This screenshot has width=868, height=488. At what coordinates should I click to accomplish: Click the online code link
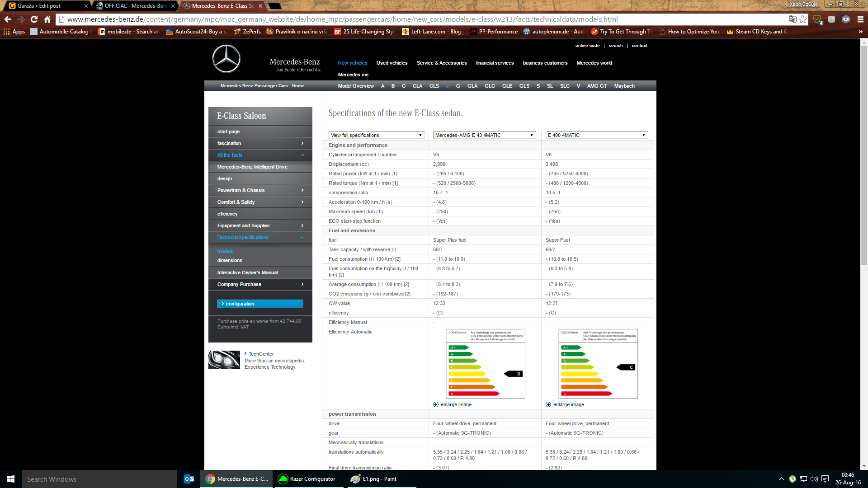587,46
